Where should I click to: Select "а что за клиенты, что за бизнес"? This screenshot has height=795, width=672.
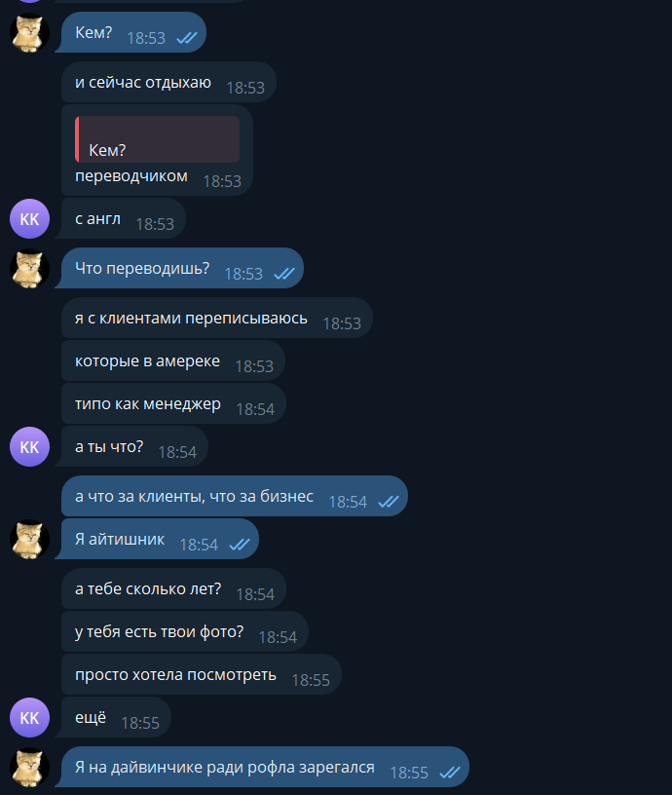[235, 496]
